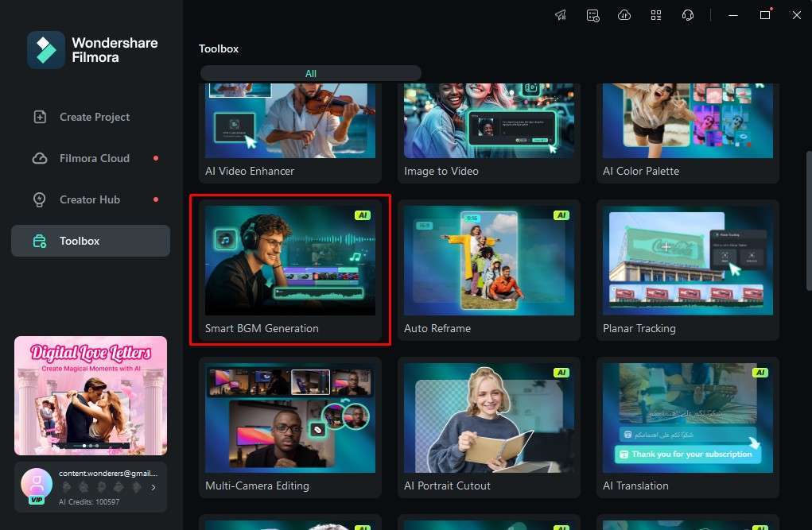Viewport: 812px width, 530px height.
Task: Click the vertical scrollbar on the right
Action: point(808,221)
